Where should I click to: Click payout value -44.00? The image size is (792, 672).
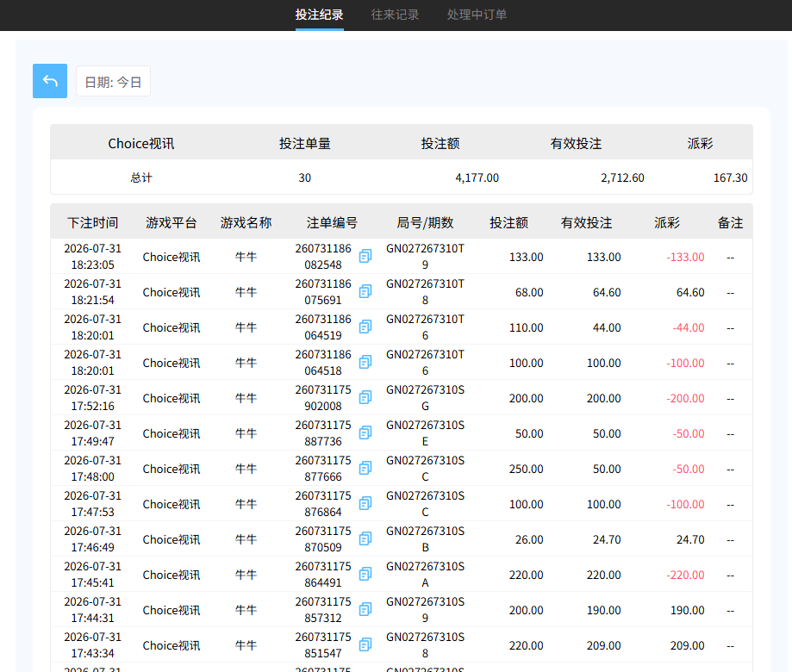[x=689, y=327]
